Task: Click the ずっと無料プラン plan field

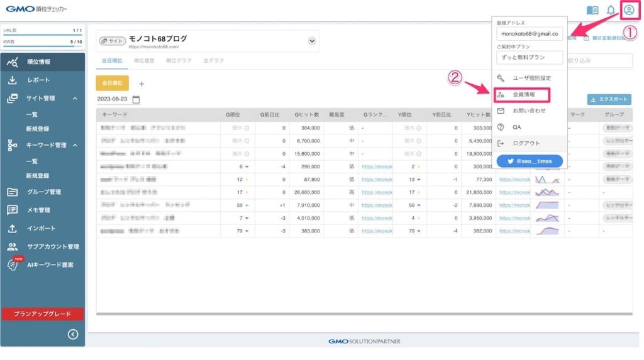Action: (530, 57)
